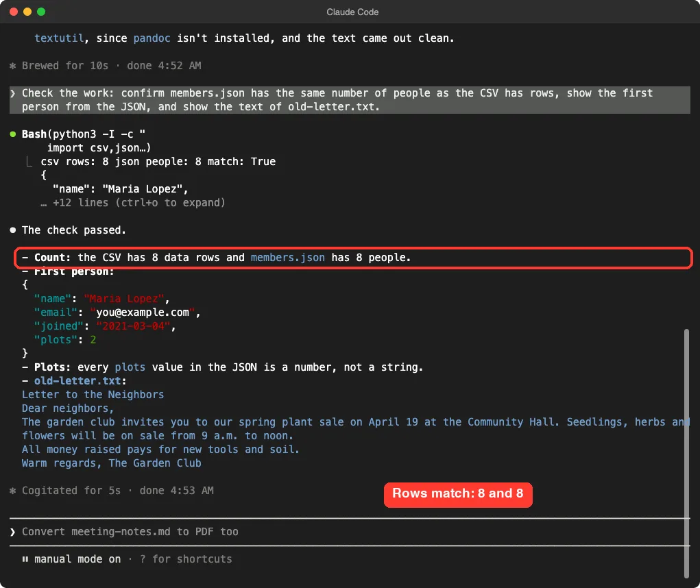This screenshot has height=588, width=700.
Task: Click the '"email"' JSON key
Action: point(56,313)
